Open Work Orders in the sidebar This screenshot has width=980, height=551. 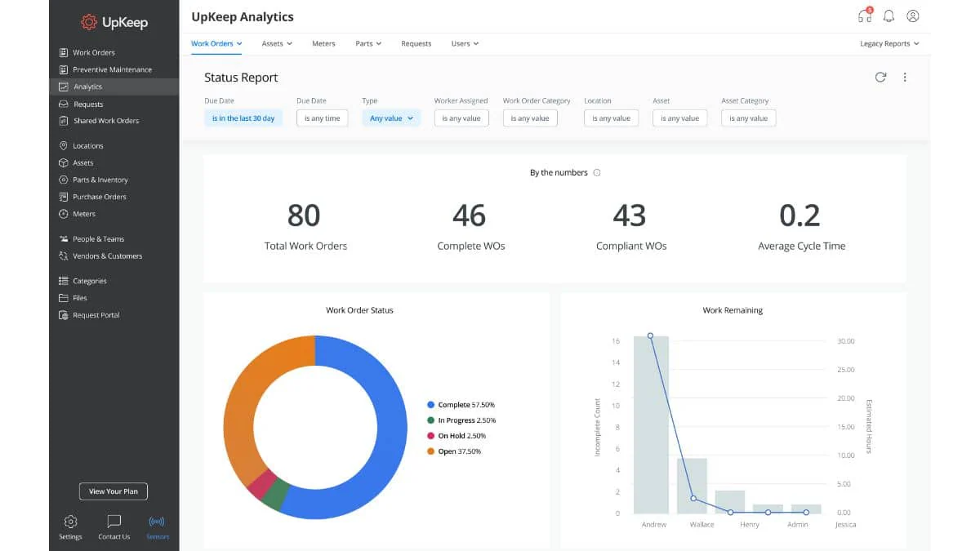(94, 52)
